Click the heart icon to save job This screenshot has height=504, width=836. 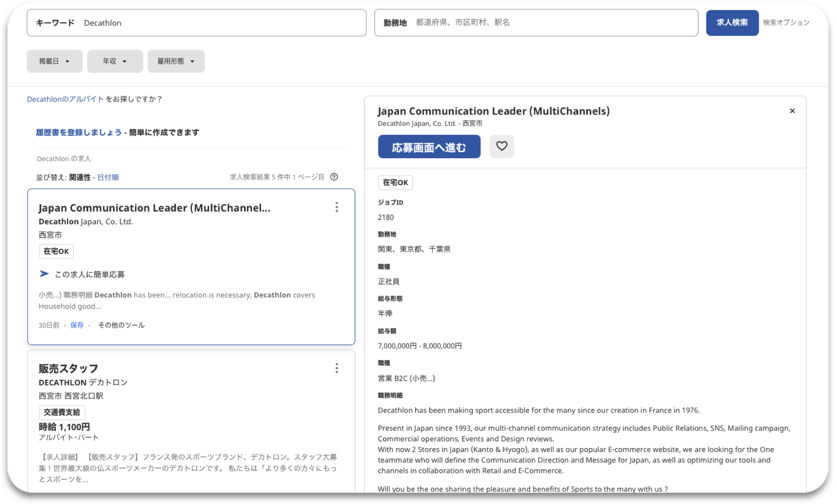(501, 146)
